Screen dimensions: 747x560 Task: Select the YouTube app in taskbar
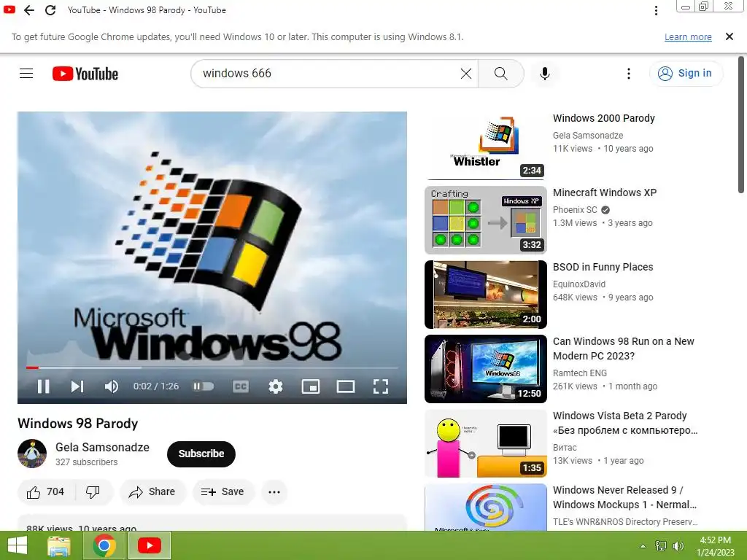click(149, 545)
